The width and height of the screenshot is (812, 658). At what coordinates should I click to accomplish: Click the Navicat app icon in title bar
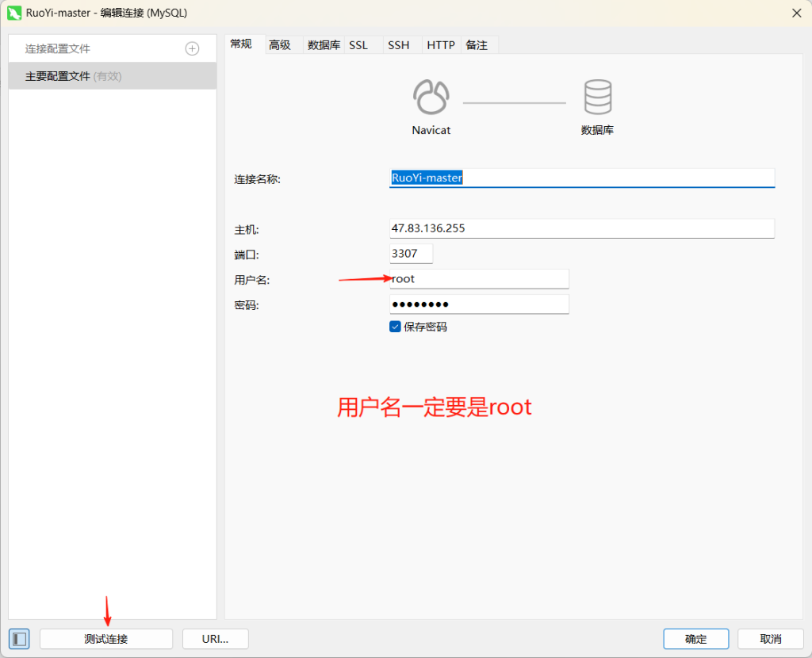pos(14,13)
